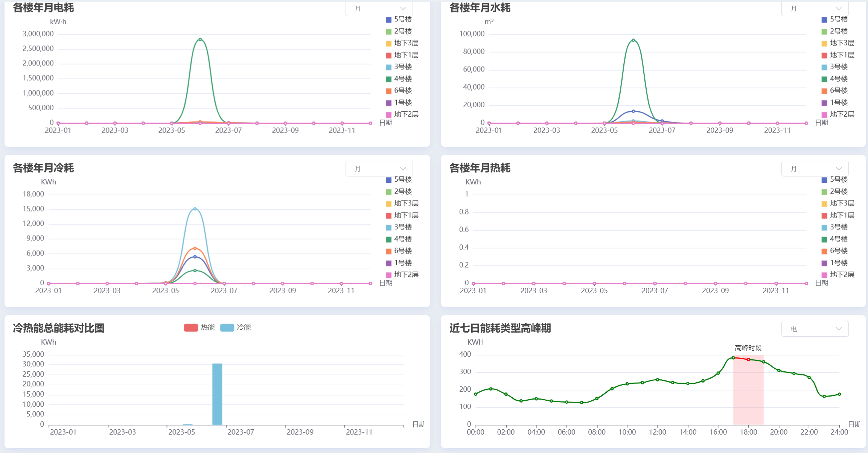This screenshot has width=868, height=453.
Task: Toggle 地下3层 legend in 热耗 chart
Action: (838, 204)
